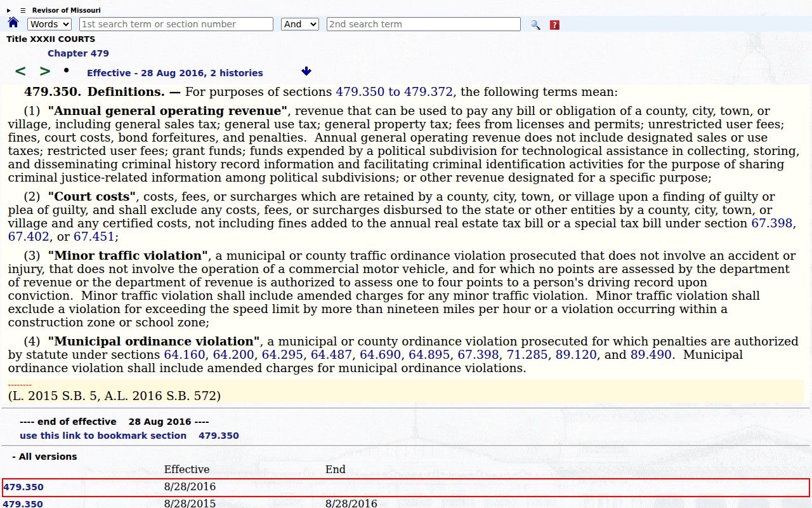
Task: Open the hamburger menu beside Revisor of Missouri
Action: pos(23,10)
